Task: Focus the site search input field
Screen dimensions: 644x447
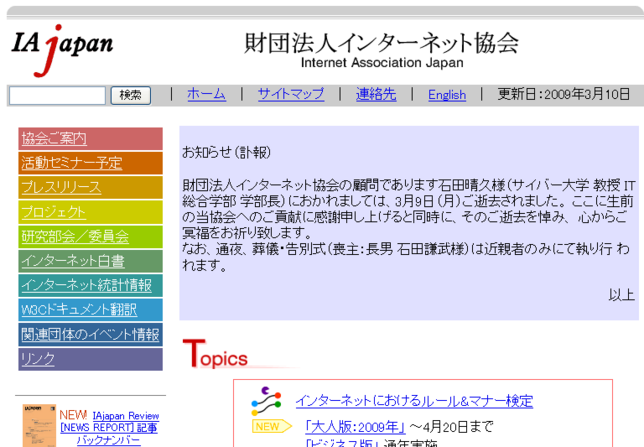Action: pos(57,95)
